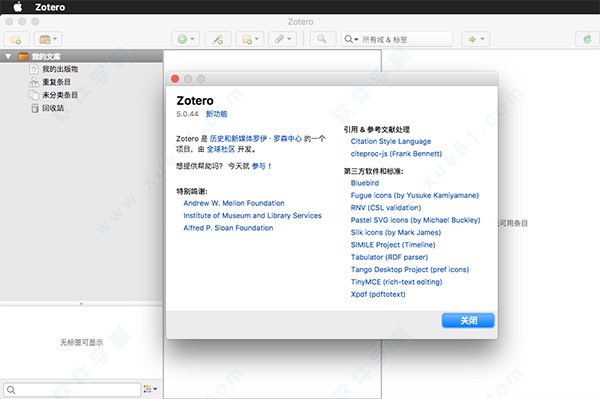Screen dimensions: 600x399
Task: Open the Add Attachment paperclip dropdown
Action: pos(282,39)
